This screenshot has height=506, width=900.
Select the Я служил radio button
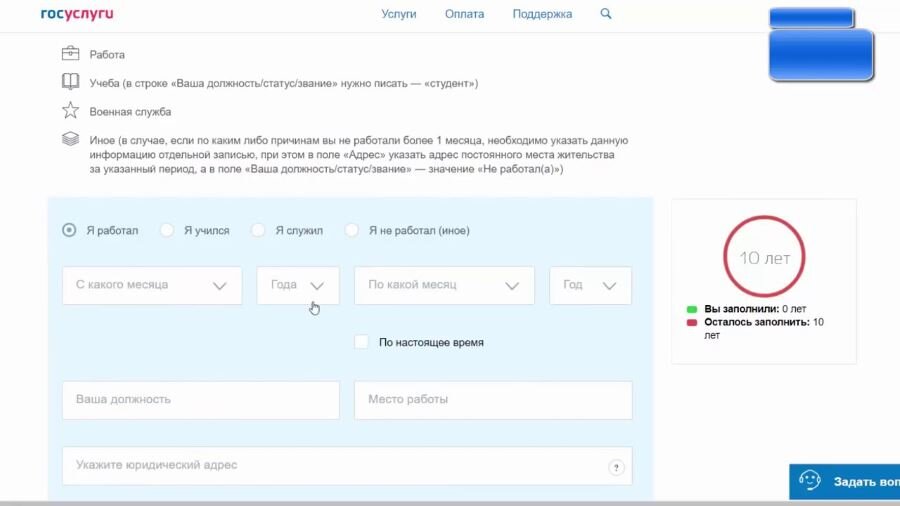258,230
